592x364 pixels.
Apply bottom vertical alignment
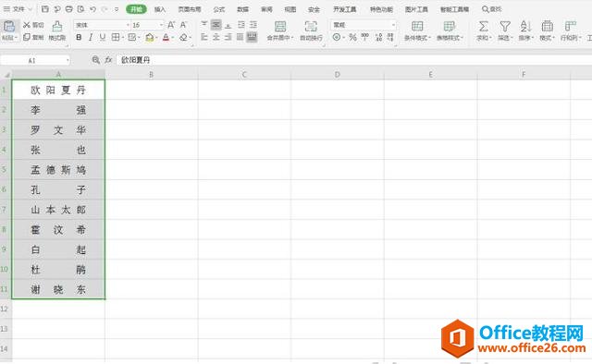click(x=228, y=25)
